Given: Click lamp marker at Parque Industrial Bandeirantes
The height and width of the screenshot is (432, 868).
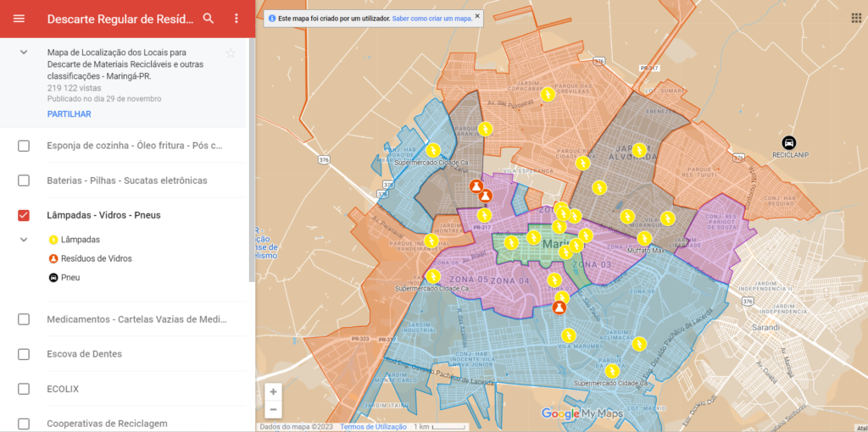Looking at the screenshot, I should click(x=431, y=241).
